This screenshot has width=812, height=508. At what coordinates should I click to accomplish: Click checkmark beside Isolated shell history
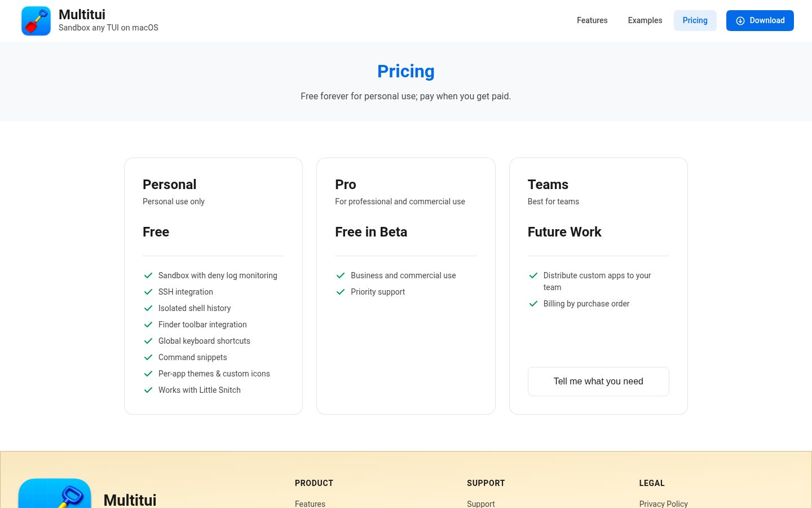[148, 308]
